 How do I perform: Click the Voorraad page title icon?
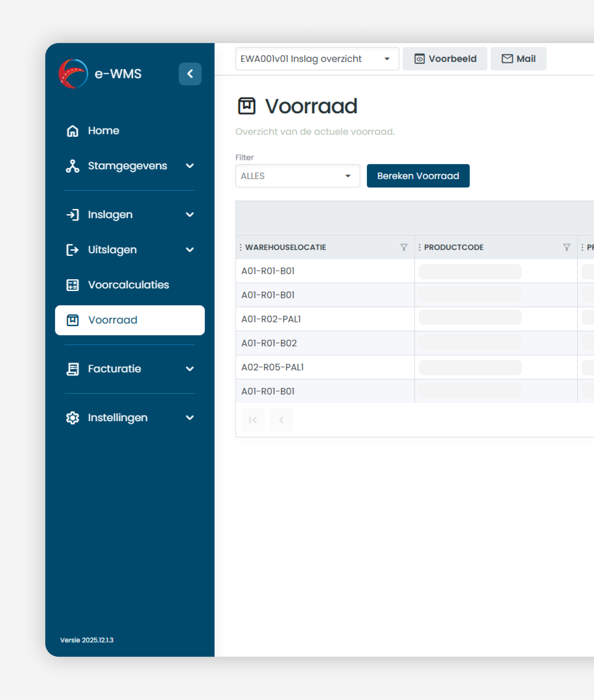[247, 106]
